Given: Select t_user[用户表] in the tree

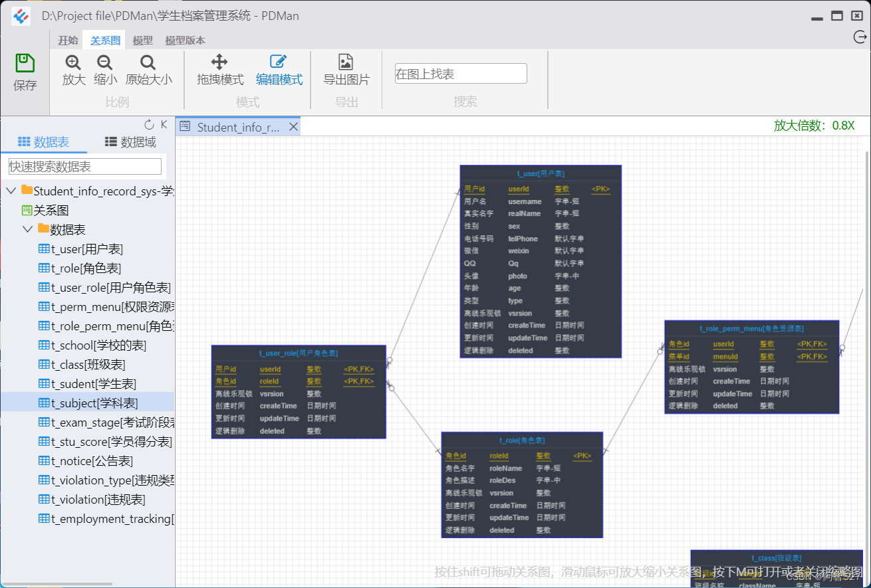Looking at the screenshot, I should 81,249.
